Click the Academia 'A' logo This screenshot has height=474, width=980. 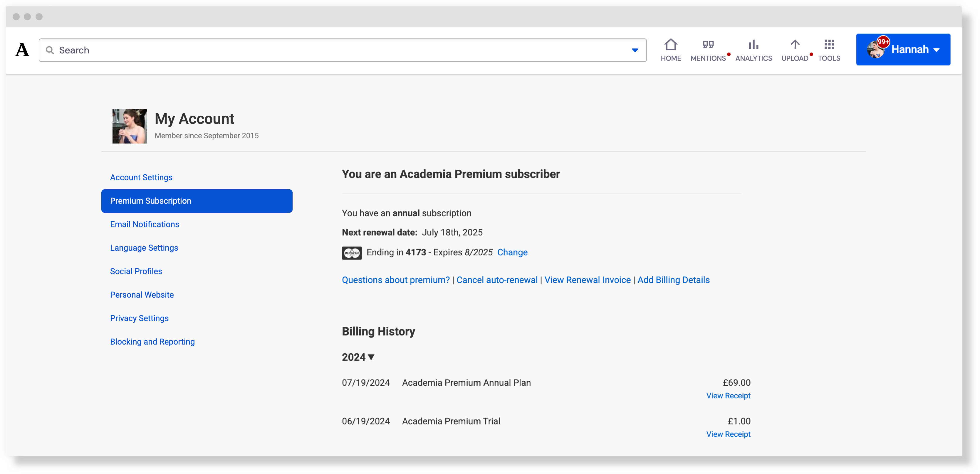coord(22,50)
